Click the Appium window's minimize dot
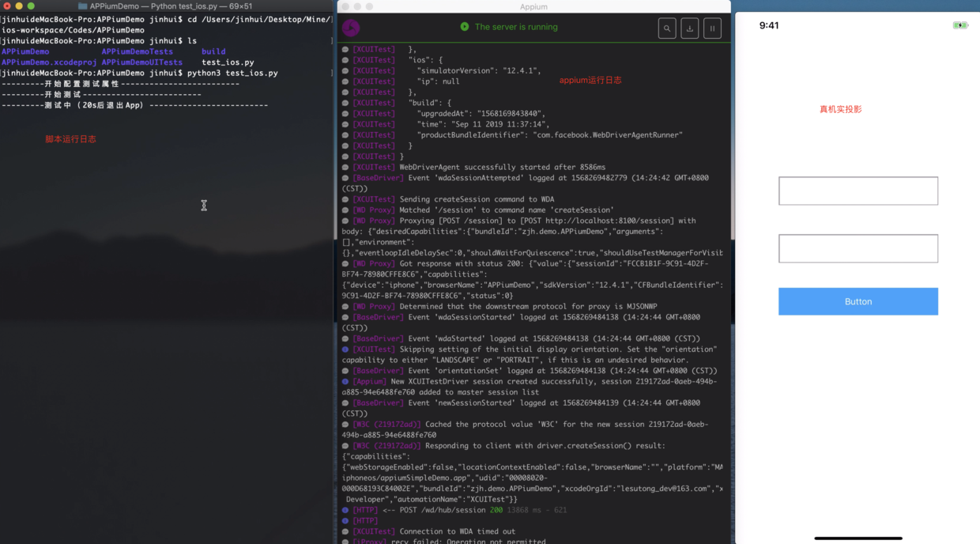 point(357,6)
